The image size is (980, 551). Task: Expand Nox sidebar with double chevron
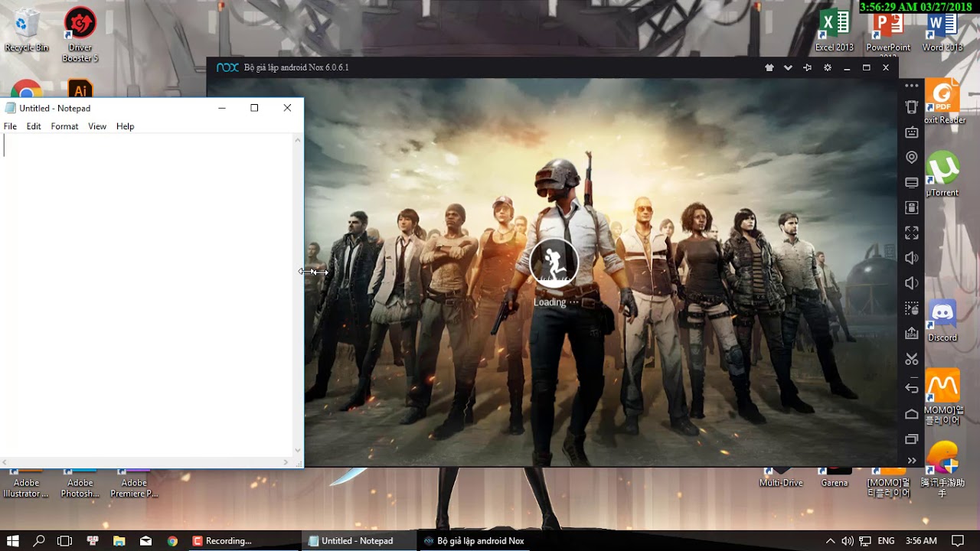click(x=911, y=460)
